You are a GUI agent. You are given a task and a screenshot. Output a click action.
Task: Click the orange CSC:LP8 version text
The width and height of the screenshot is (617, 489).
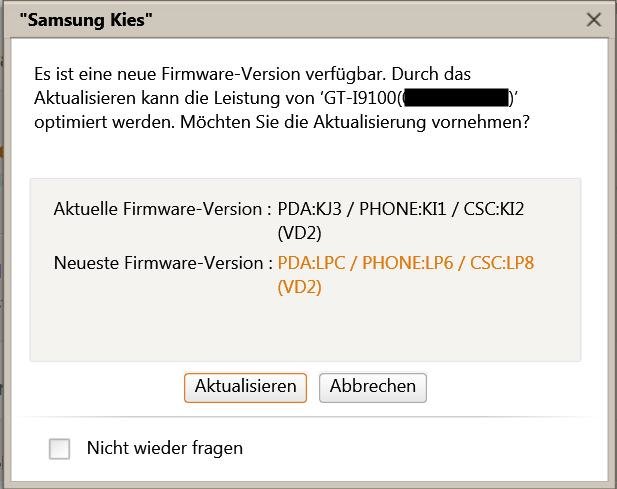pyautogui.click(x=503, y=264)
